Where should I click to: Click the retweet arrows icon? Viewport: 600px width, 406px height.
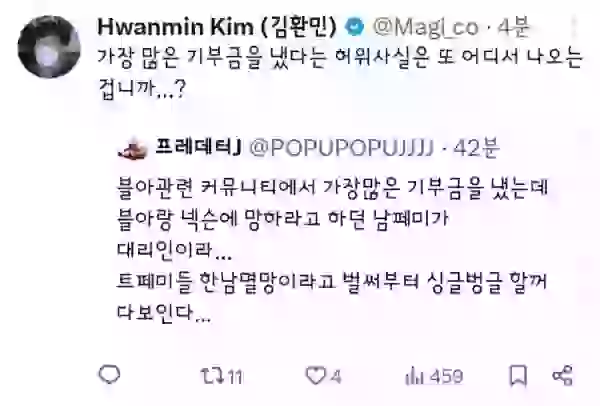click(213, 376)
